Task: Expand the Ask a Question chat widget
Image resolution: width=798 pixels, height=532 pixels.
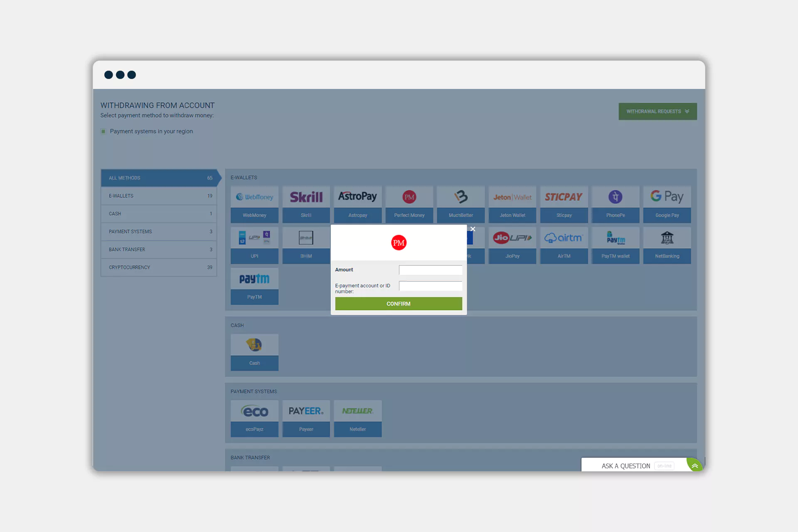Action: pos(695,465)
